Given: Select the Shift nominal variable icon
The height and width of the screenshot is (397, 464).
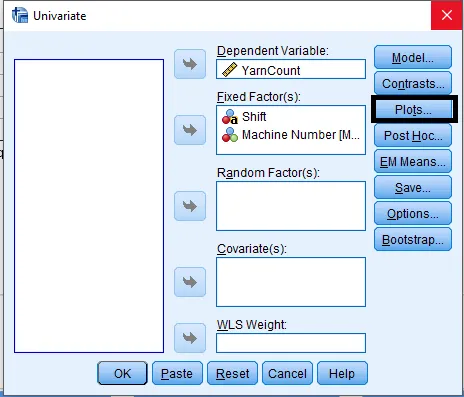Looking at the screenshot, I should [230, 117].
